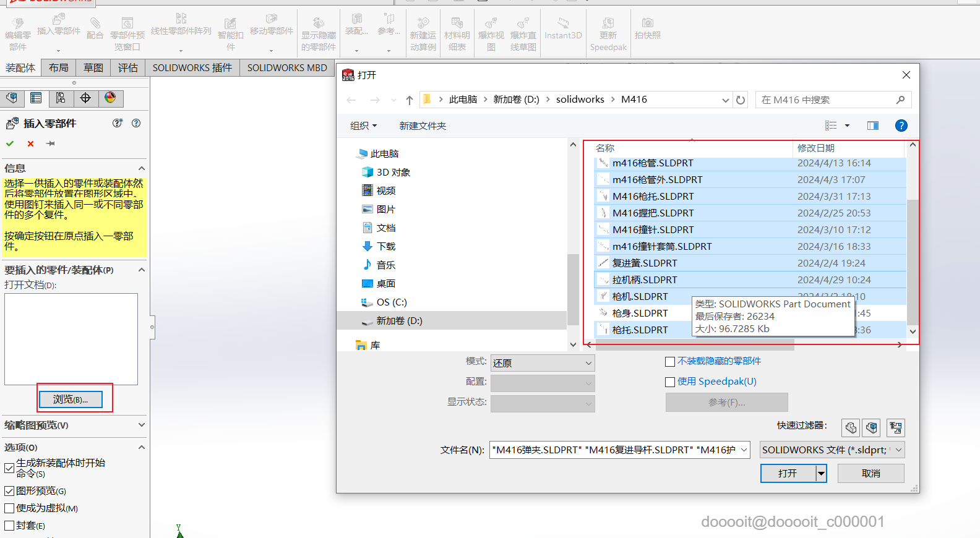Click the filter assemblies quick filter icon
This screenshot has width=980, height=538.
point(872,427)
